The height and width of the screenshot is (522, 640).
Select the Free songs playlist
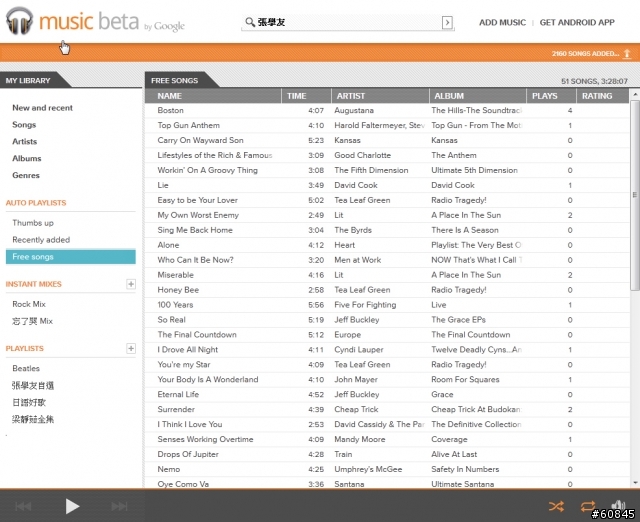[71, 257]
